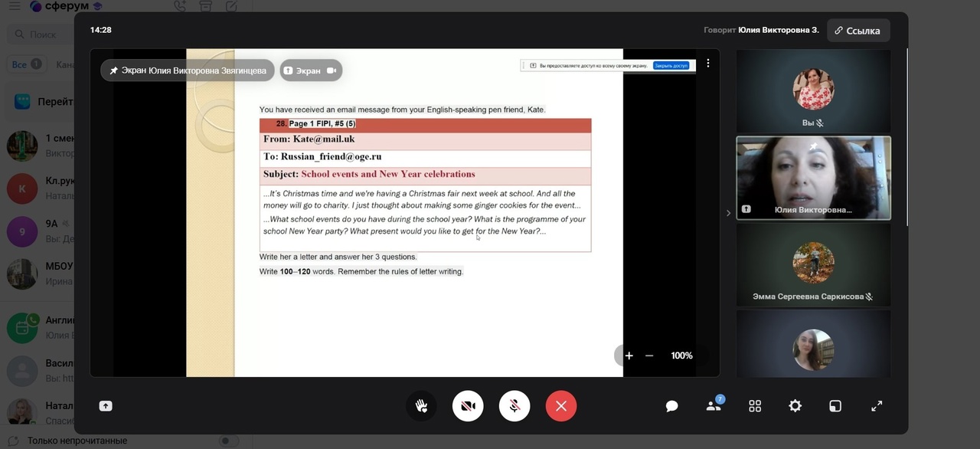Raise hand with the hand icon
The height and width of the screenshot is (449, 980).
click(421, 406)
